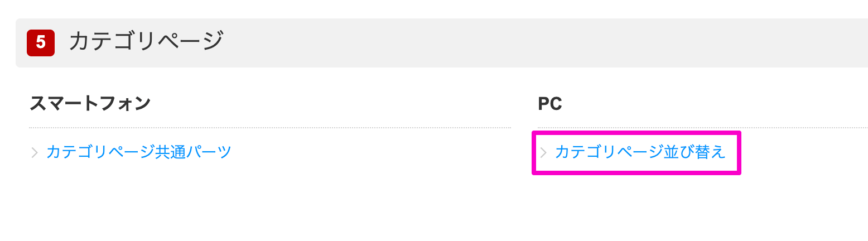
Task: Open the カテゴリページ並び替え link
Action: click(x=640, y=152)
